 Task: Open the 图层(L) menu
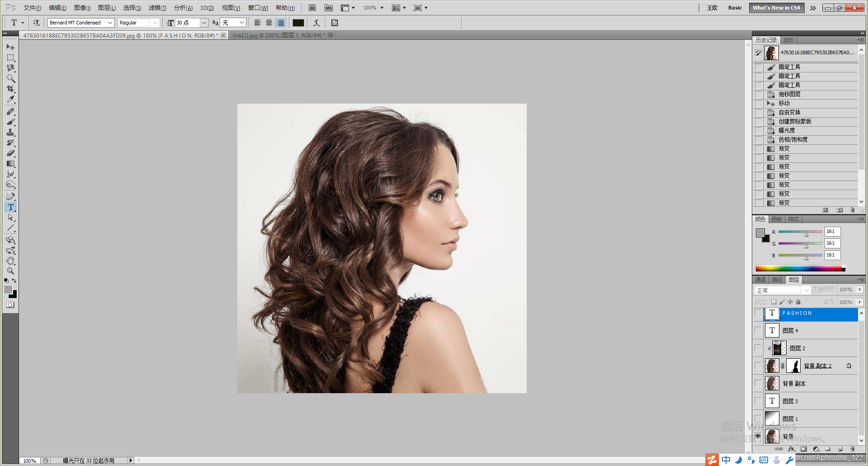[x=107, y=8]
